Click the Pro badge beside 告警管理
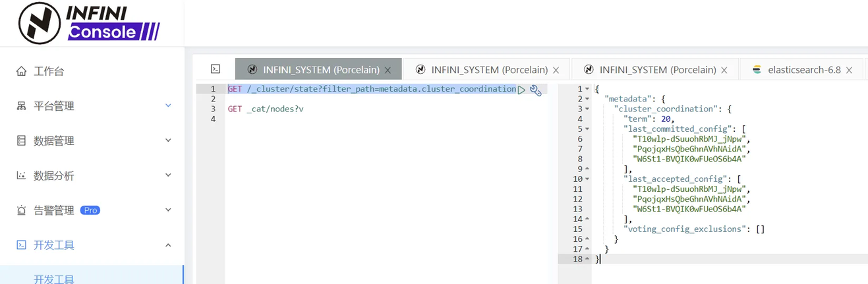This screenshot has height=284, width=868. pos(90,210)
